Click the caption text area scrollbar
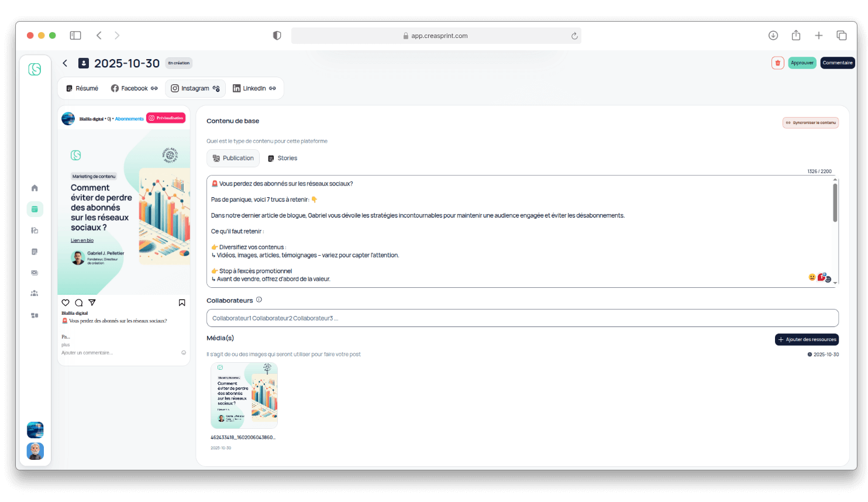The width and height of the screenshot is (868, 502). point(835,202)
